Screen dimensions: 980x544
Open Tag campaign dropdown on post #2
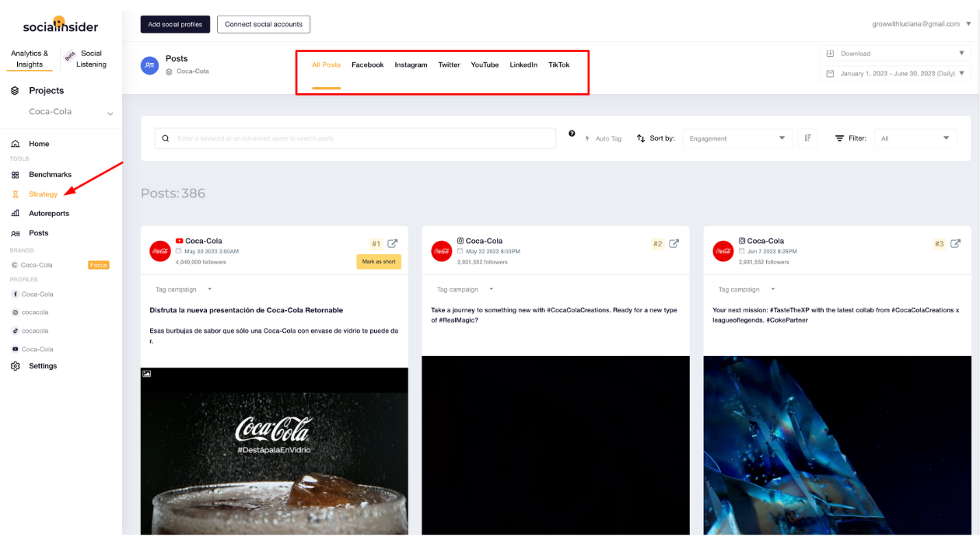point(465,289)
